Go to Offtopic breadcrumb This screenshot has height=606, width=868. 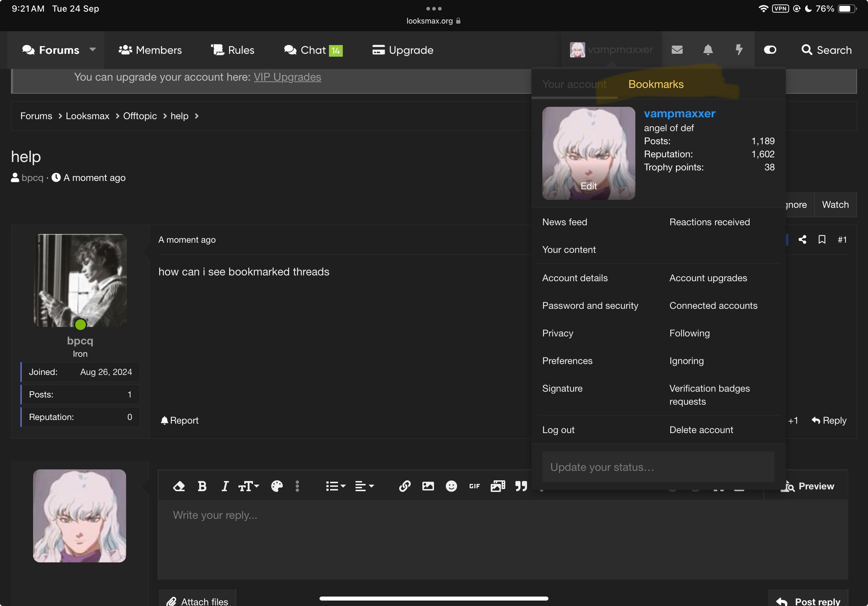[x=140, y=116]
